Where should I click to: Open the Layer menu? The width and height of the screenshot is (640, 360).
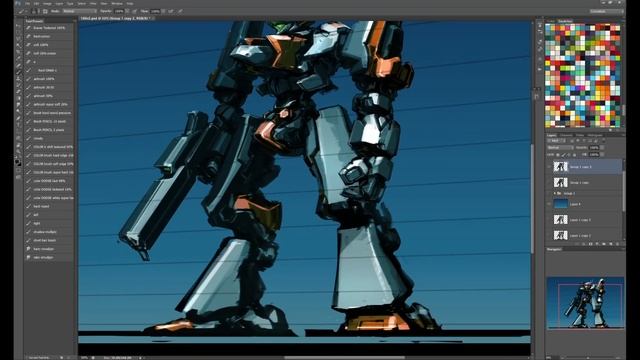[59, 3]
